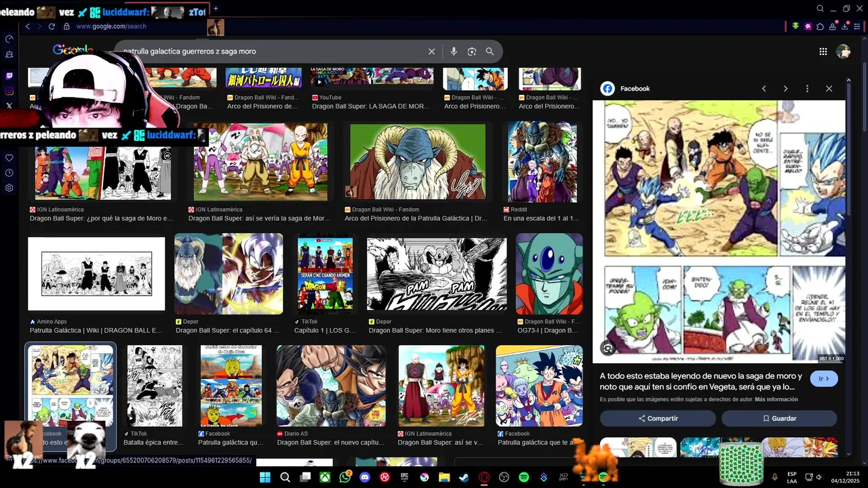Launch Steam from the taskbar
This screenshot has height=488, width=868.
click(x=464, y=477)
